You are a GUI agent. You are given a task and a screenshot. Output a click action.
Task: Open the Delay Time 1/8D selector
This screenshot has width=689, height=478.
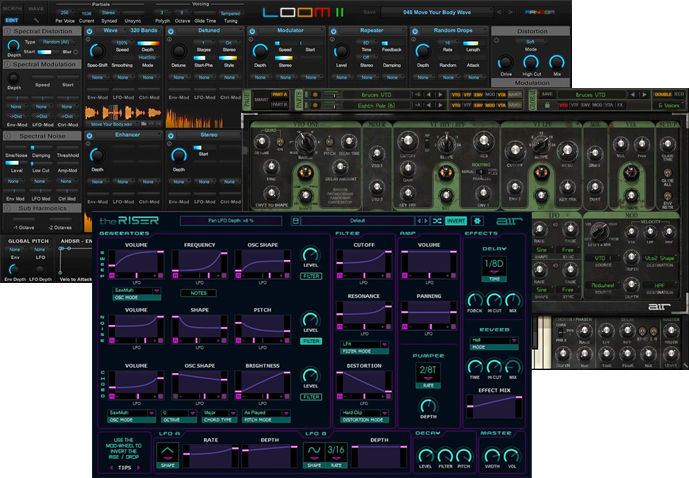(494, 267)
